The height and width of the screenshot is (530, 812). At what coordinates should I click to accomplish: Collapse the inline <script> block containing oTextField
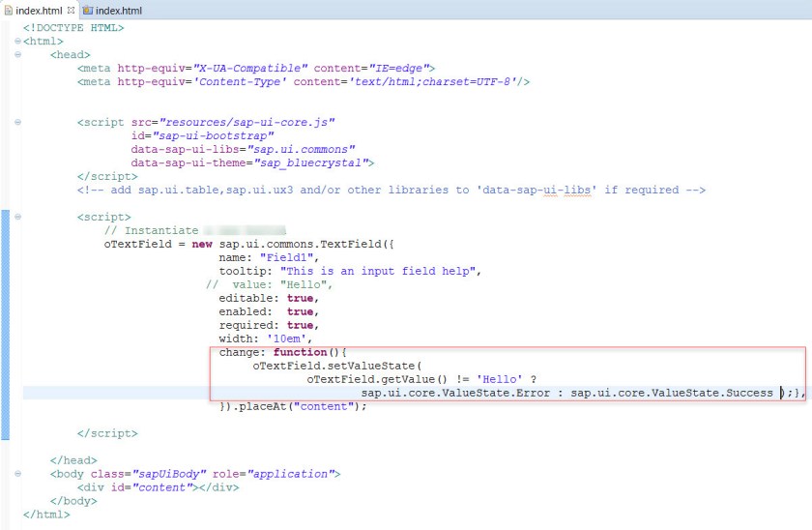pyautogui.click(x=17, y=217)
